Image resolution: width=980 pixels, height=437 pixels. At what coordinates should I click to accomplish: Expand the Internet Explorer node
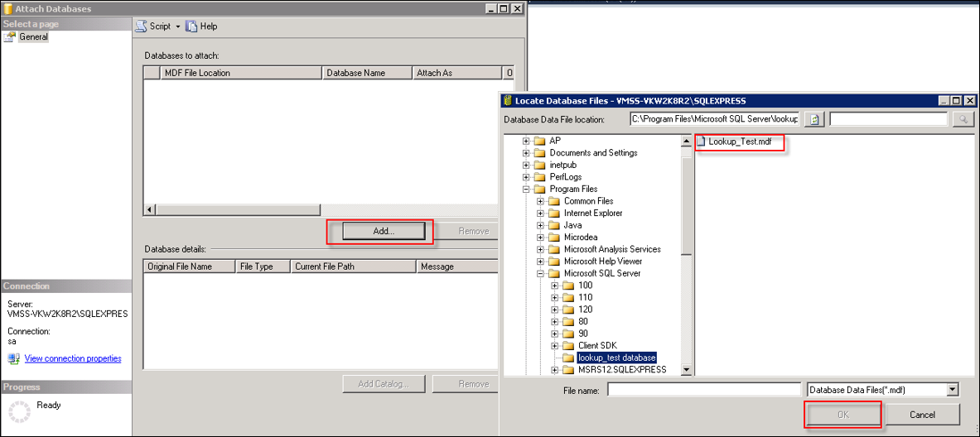tap(541, 213)
